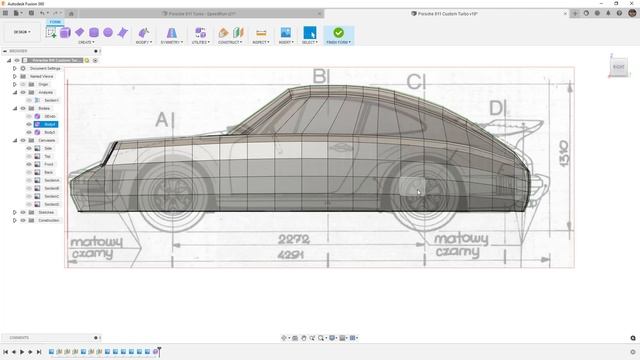
Task: Click the Edit Form modify icon
Action: (143, 33)
